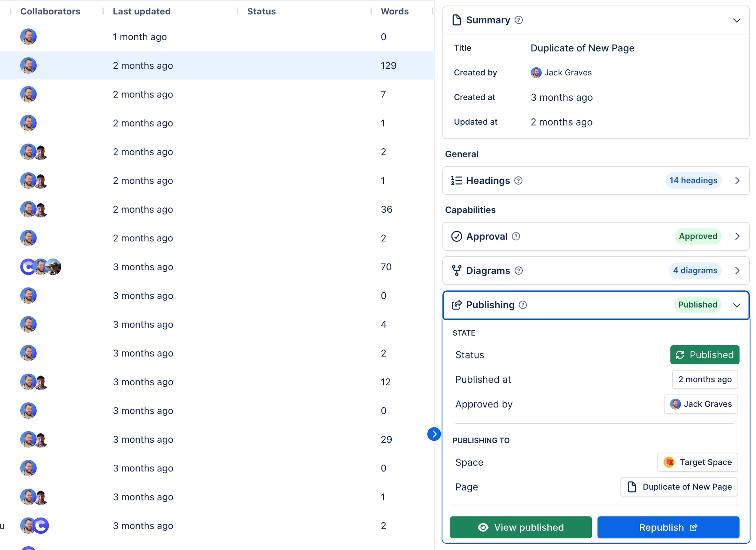Sort the table by Last updated column
The height and width of the screenshot is (550, 756).
click(x=141, y=11)
